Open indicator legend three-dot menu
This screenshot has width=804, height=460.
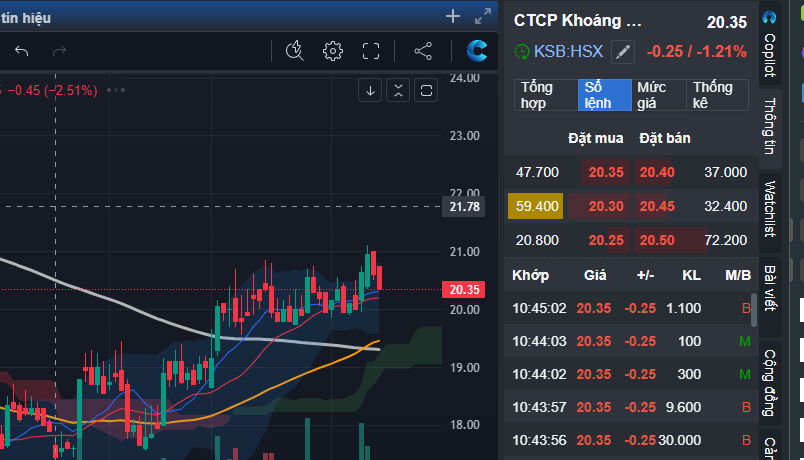(x=116, y=90)
